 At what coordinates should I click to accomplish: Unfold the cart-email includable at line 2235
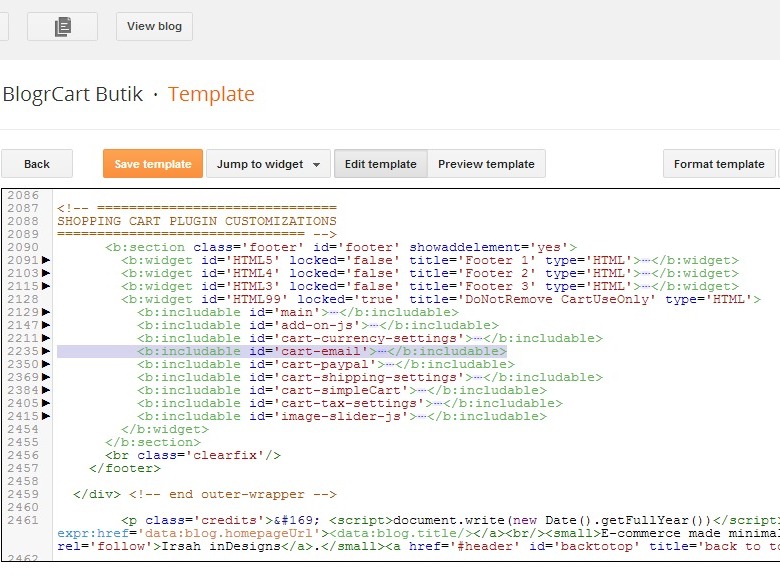click(x=46, y=352)
